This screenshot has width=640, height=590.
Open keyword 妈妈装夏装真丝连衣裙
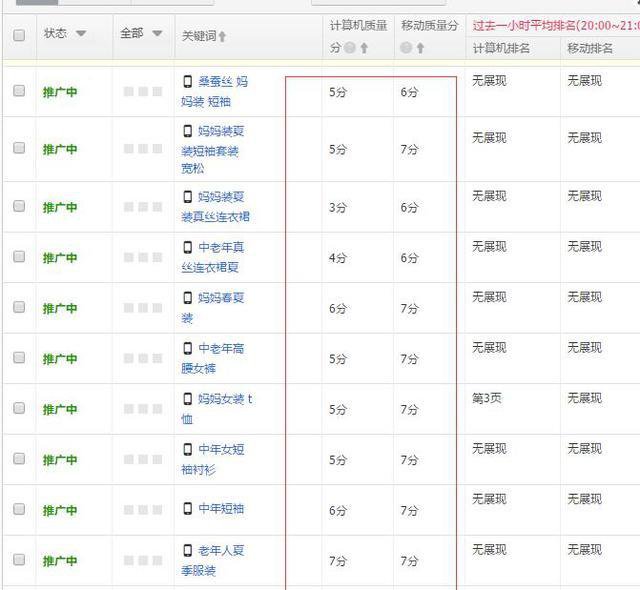click(x=216, y=207)
